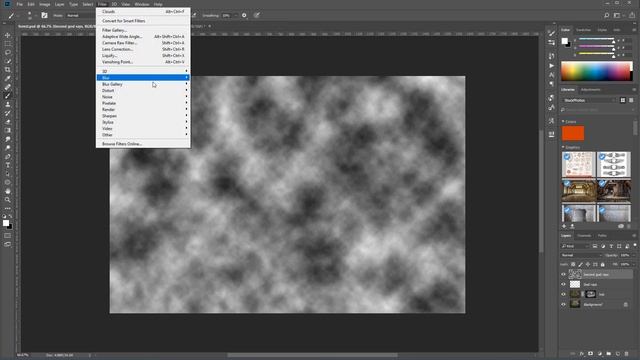Select the Move tool
The image size is (640, 360).
(x=7, y=36)
